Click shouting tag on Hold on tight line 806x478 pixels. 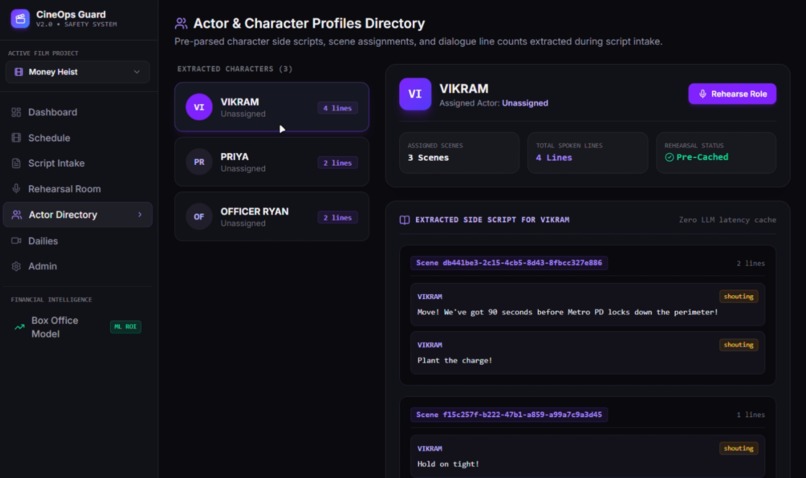point(738,448)
